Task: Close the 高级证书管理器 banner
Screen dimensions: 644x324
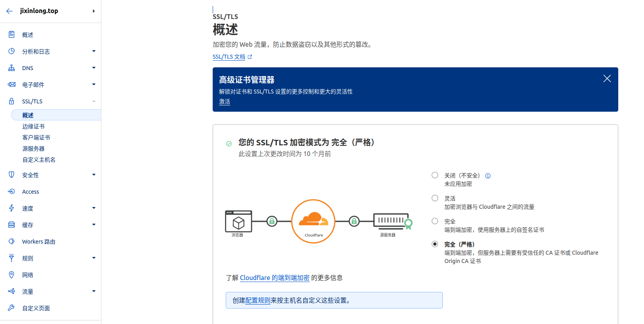Action: click(607, 78)
